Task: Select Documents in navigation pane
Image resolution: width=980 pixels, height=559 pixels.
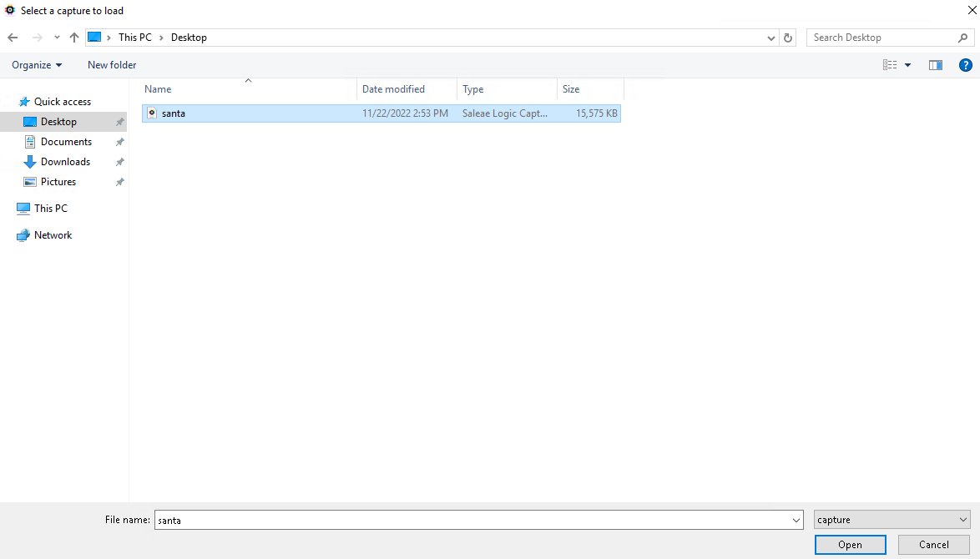Action: point(66,142)
